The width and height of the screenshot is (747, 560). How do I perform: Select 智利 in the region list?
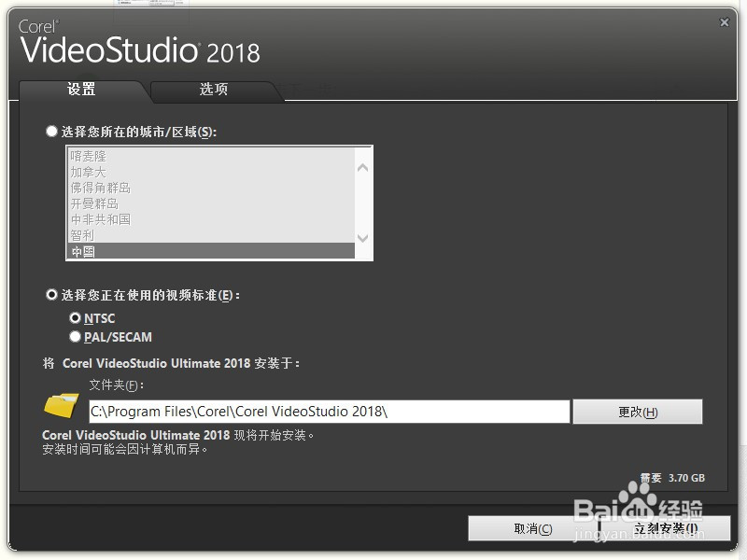[x=212, y=235]
